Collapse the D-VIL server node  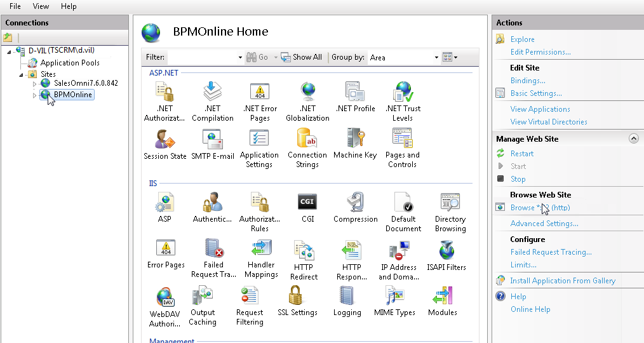coord(9,51)
